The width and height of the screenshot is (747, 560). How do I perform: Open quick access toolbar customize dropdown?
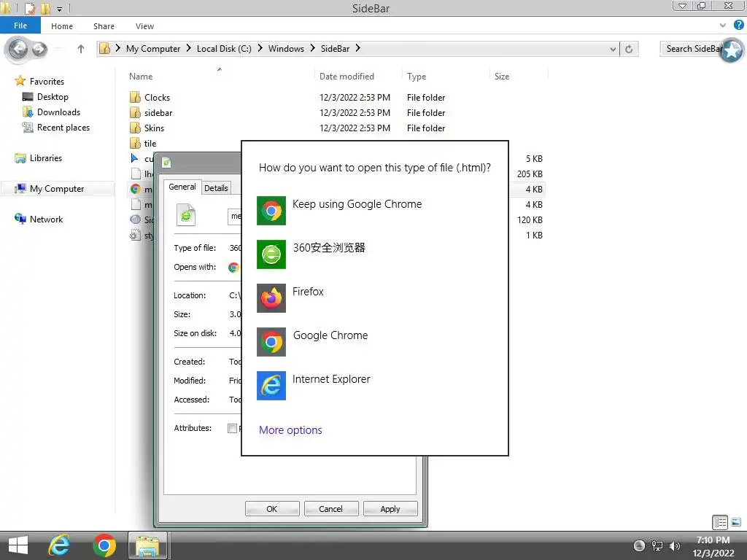pyautogui.click(x=60, y=9)
